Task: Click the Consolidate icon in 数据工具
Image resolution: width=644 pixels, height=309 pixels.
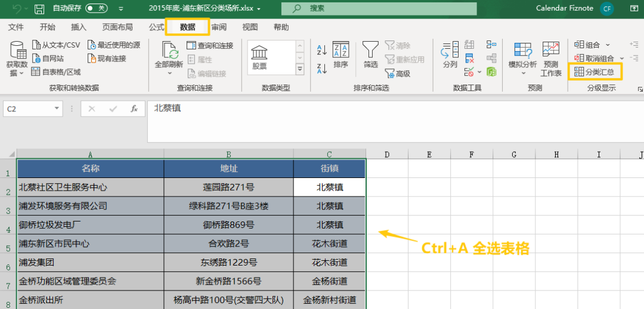Action: click(x=491, y=44)
